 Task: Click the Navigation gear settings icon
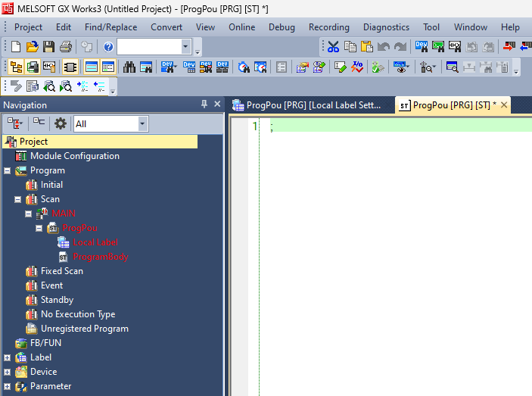[61, 123]
